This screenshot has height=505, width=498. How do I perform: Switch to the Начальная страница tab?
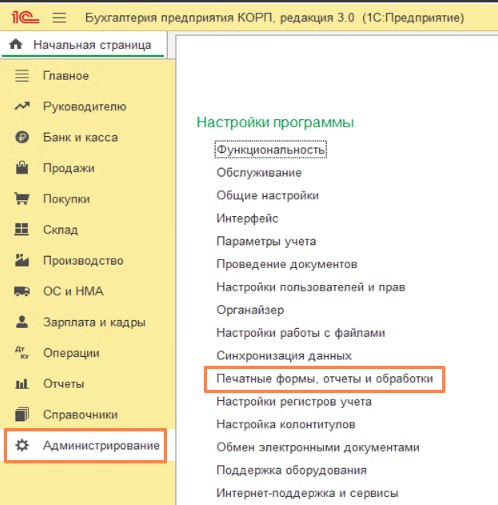[x=83, y=45]
